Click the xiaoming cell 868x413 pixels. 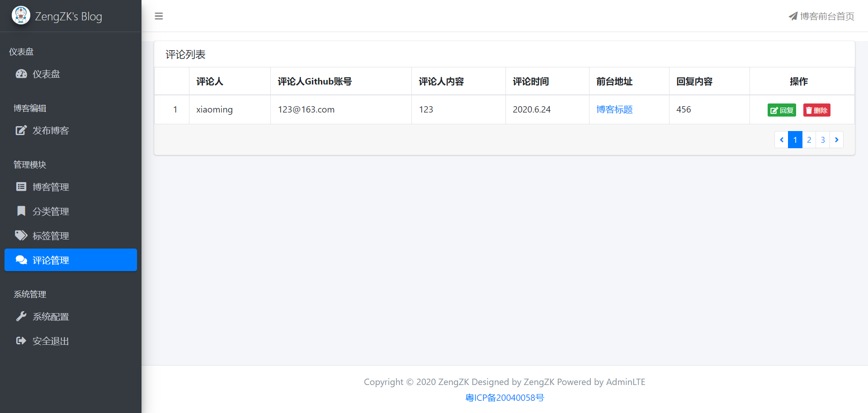pyautogui.click(x=230, y=109)
